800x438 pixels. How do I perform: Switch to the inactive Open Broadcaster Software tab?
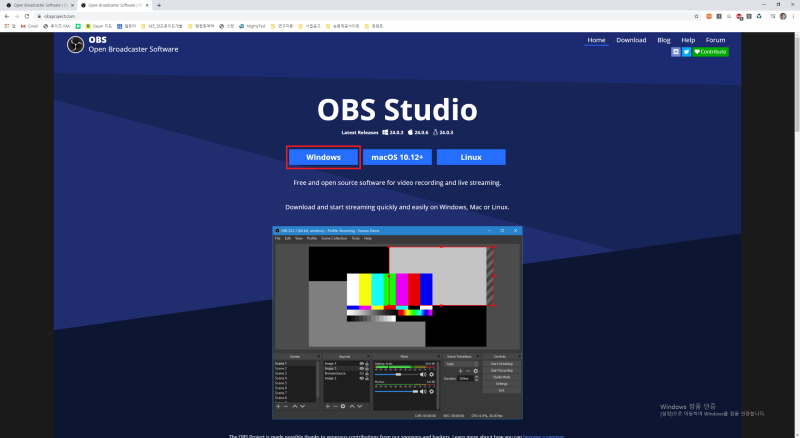[x=39, y=5]
